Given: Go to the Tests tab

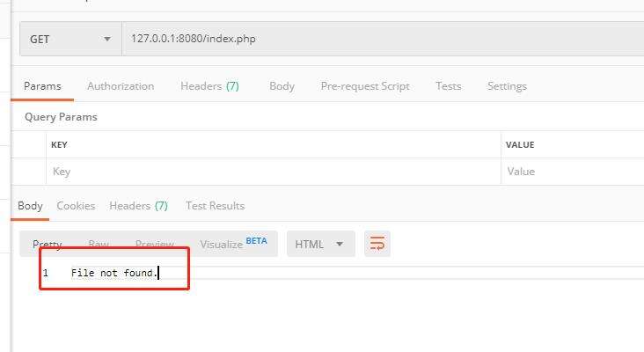Looking at the screenshot, I should coord(448,86).
